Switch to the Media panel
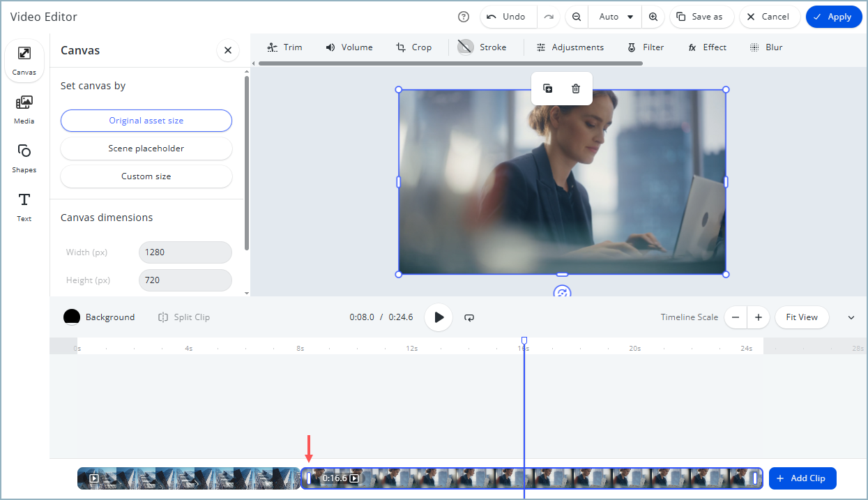 point(24,109)
